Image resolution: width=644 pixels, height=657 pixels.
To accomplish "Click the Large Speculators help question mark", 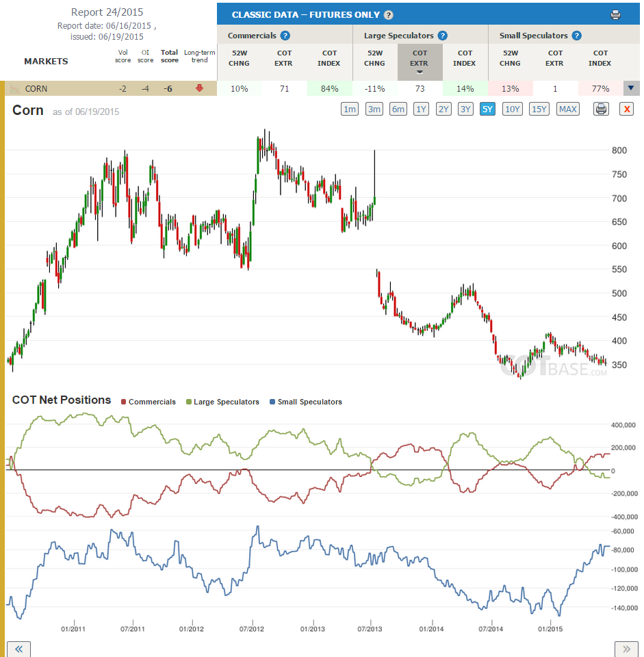I will coord(443,36).
